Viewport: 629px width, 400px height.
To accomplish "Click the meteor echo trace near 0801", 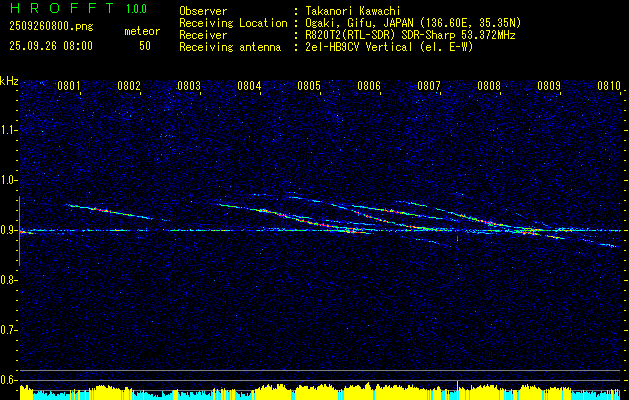I will tap(109, 211).
